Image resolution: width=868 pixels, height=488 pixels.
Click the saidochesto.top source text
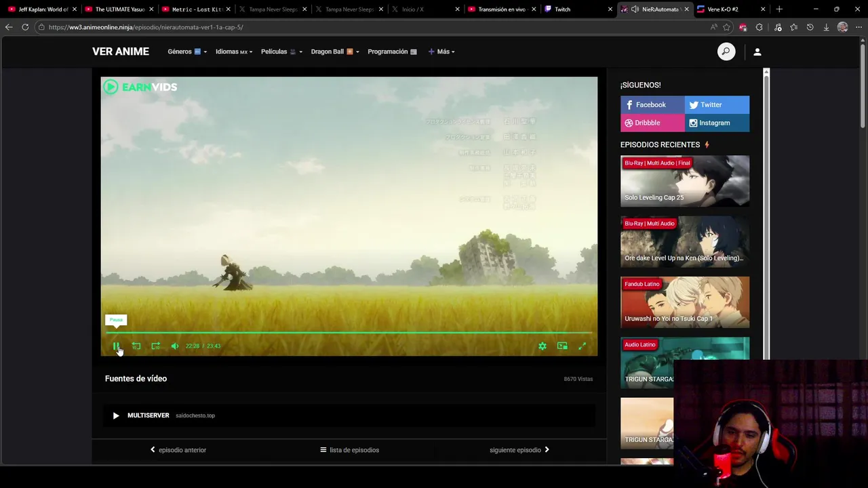coord(195,415)
